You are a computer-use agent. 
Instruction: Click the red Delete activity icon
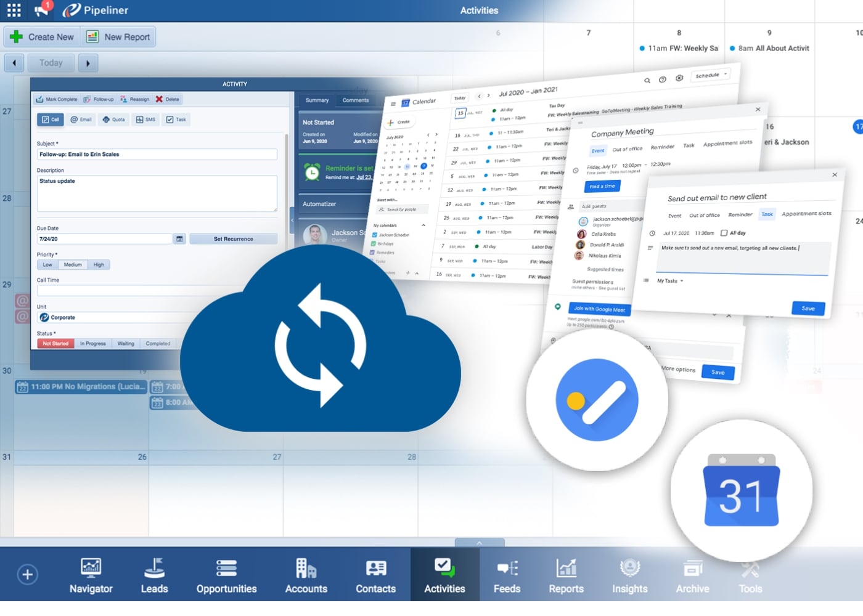tap(167, 99)
